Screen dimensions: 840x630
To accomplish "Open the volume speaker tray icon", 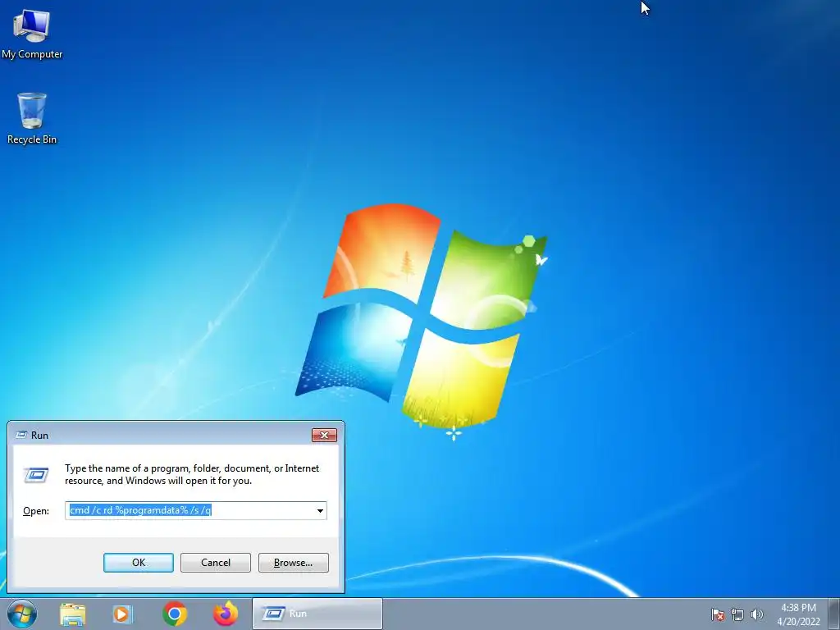I will coord(756,614).
